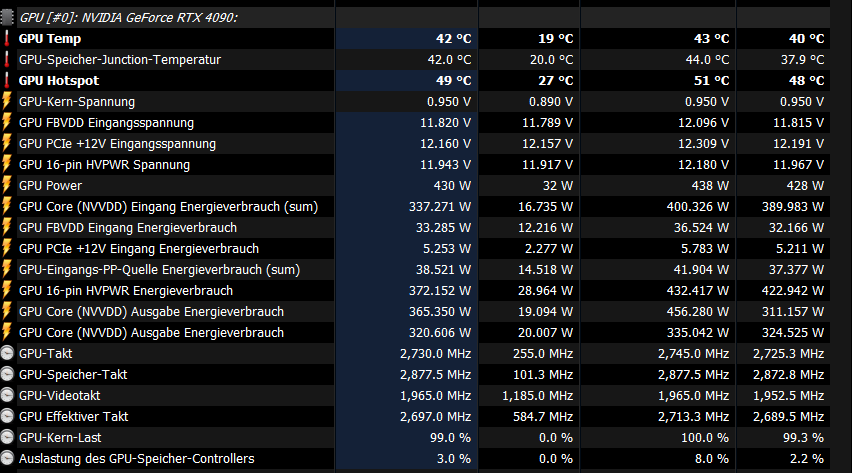The image size is (852, 473).
Task: Click GPU Temp current value 42 °C
Action: 453,39
